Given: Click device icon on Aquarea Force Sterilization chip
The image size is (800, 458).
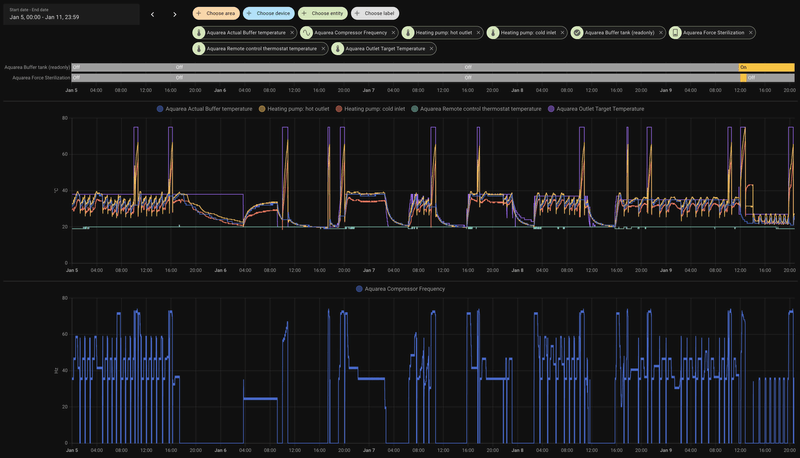Looking at the screenshot, I should (676, 33).
